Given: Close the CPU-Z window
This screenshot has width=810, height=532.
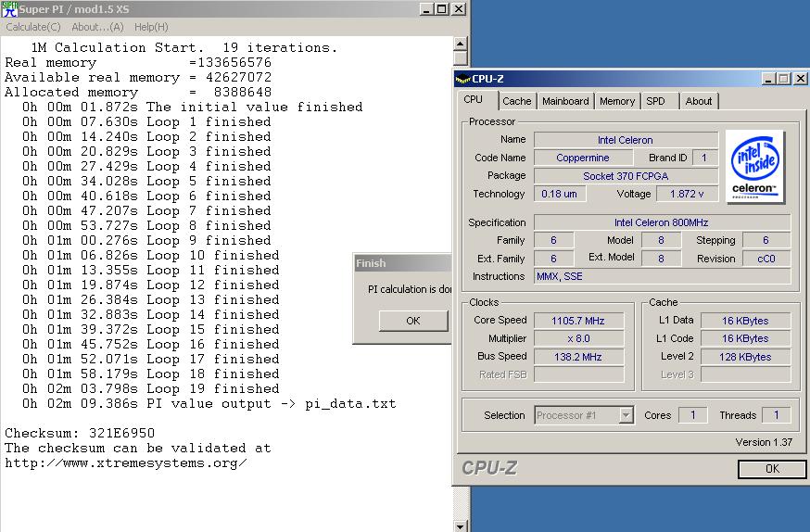Looking at the screenshot, I should (800, 79).
